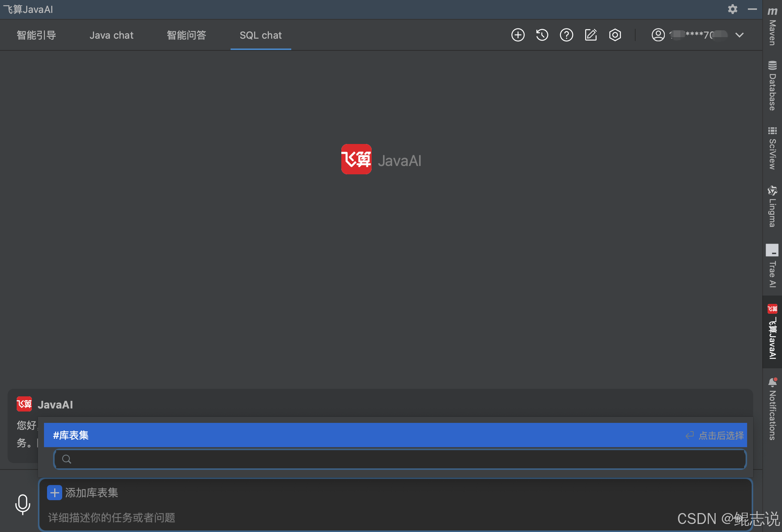Viewport: 782px width, 532px height.
Task: Start a new chat with the plus-circle icon
Action: click(518, 35)
